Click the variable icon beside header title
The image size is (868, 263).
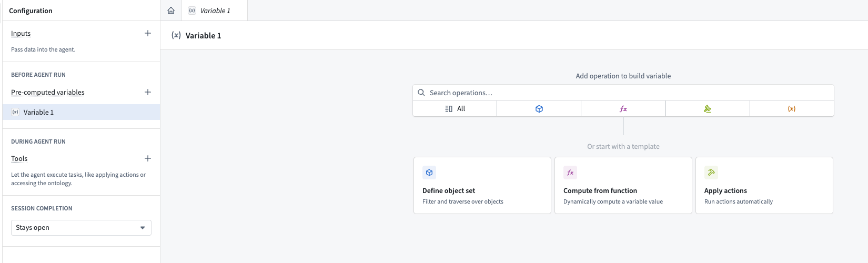[x=176, y=36]
